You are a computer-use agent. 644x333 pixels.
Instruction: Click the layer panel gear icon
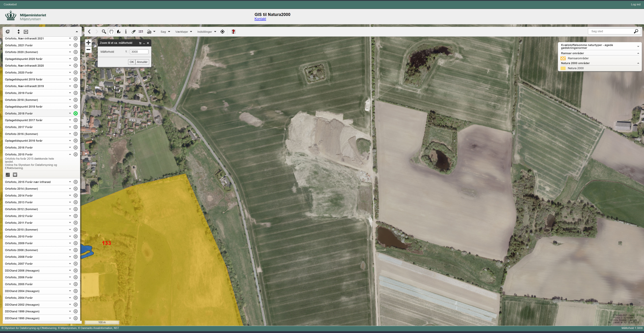[x=8, y=32]
